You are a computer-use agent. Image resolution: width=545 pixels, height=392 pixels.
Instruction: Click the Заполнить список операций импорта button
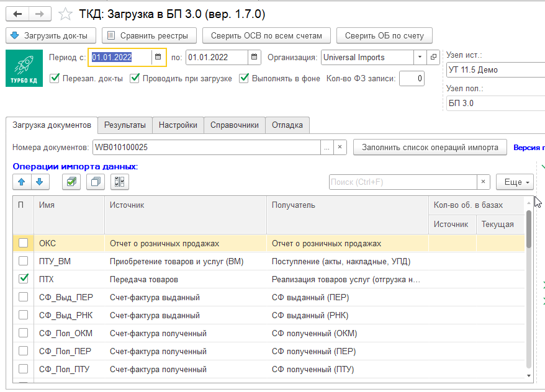click(x=430, y=148)
